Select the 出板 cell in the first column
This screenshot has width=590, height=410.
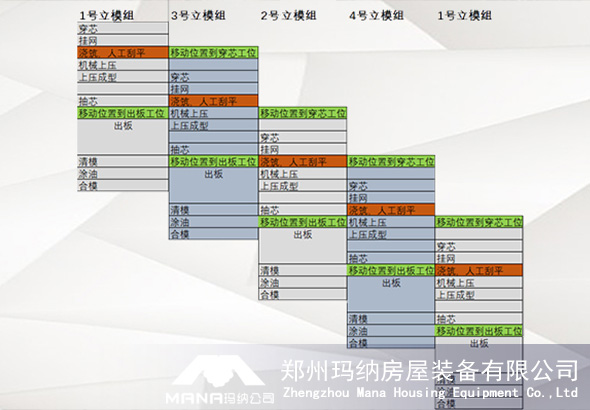123,137
